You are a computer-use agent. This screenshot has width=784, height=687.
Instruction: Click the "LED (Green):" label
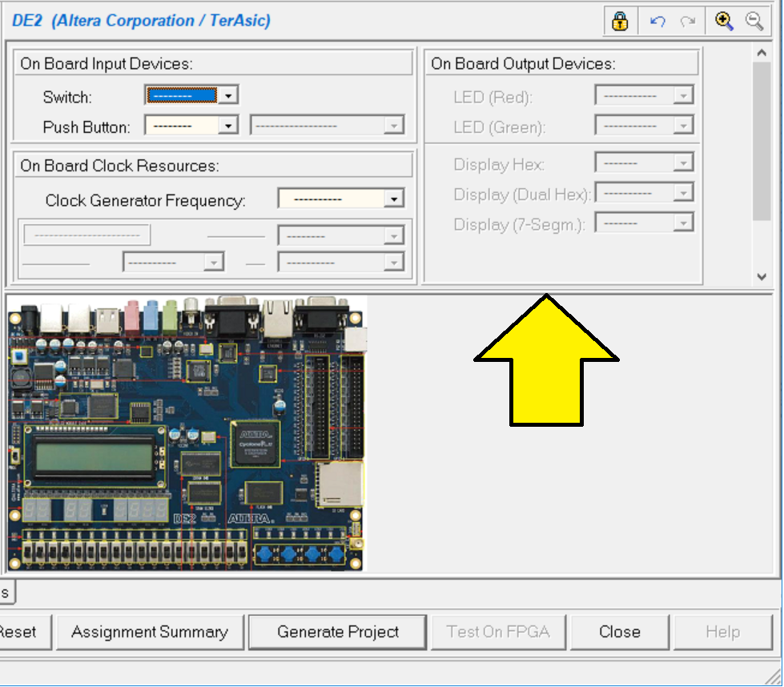point(500,127)
